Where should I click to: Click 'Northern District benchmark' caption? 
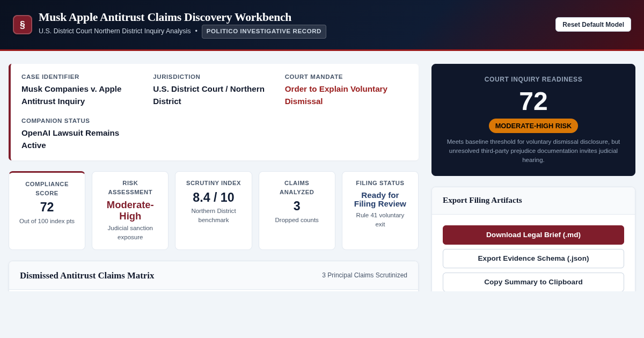coord(214,215)
